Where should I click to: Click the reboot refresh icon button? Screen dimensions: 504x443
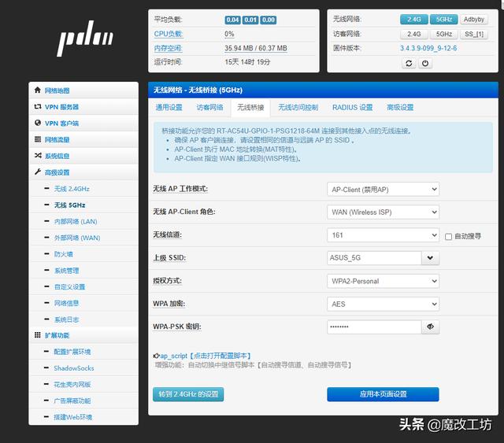[x=409, y=63]
